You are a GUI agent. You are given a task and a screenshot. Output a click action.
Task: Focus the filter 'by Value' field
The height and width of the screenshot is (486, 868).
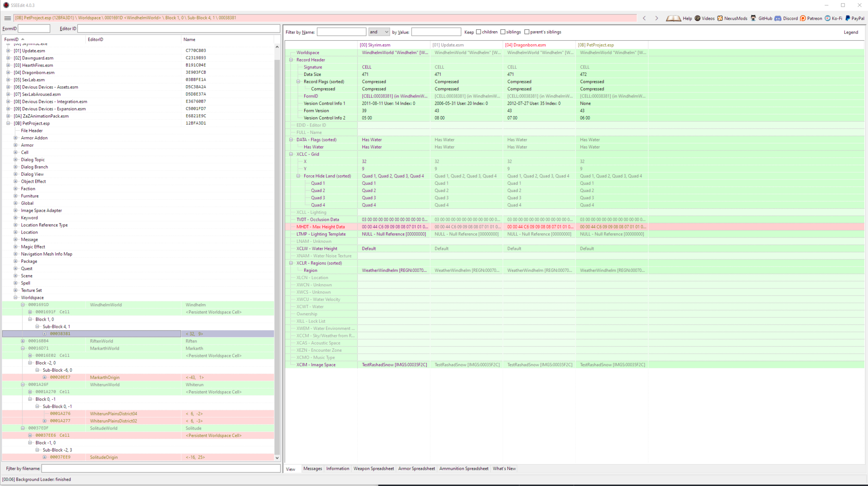[x=436, y=32]
